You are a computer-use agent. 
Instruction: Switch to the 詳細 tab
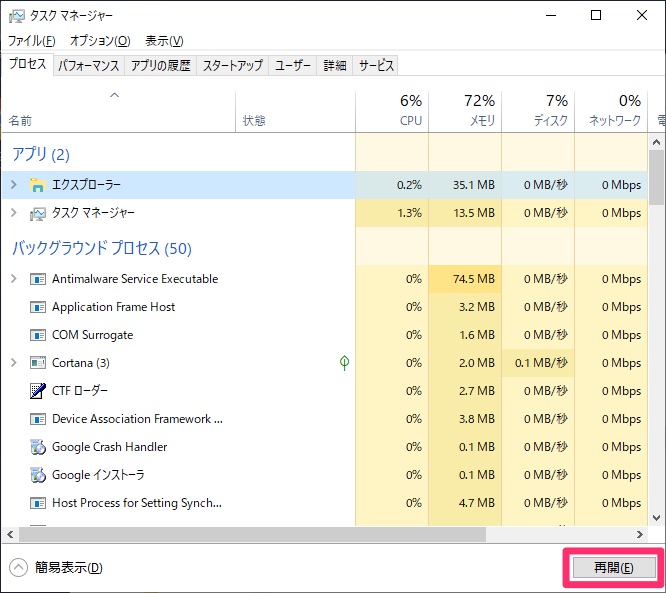pos(335,65)
